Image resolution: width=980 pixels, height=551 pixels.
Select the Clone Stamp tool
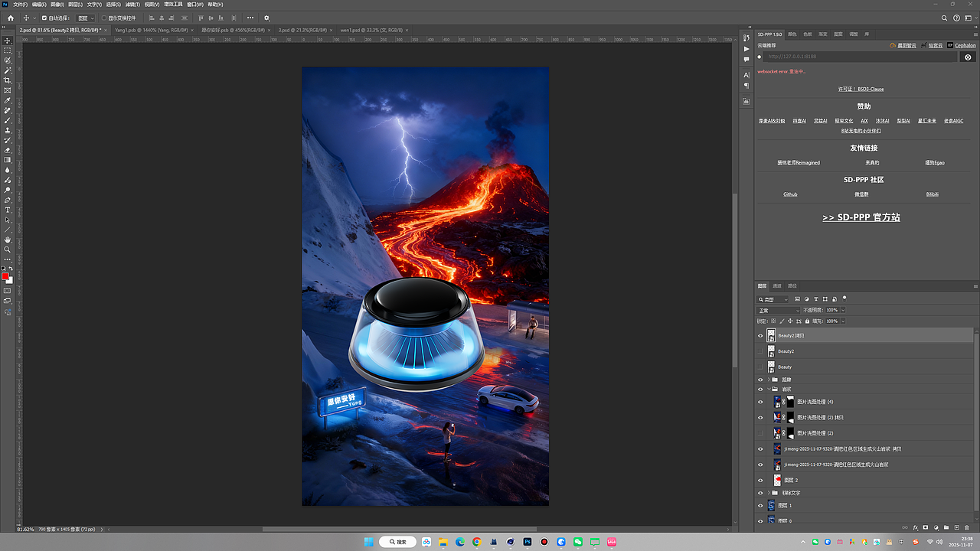tap(8, 130)
